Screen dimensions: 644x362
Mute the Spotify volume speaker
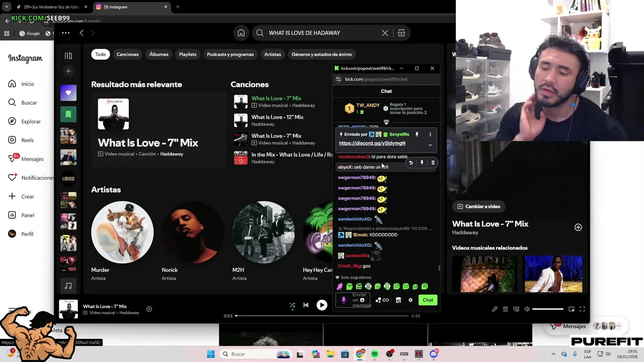pyautogui.click(x=527, y=309)
